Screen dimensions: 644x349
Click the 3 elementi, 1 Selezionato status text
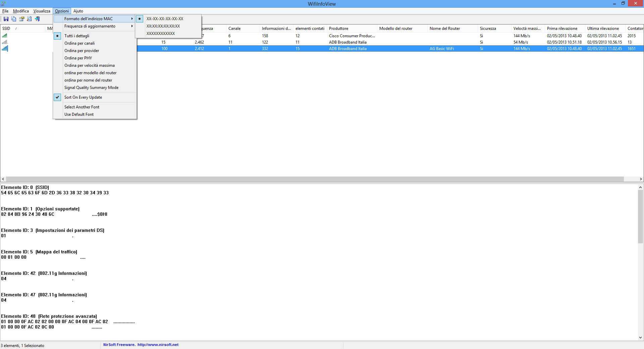tap(22, 345)
